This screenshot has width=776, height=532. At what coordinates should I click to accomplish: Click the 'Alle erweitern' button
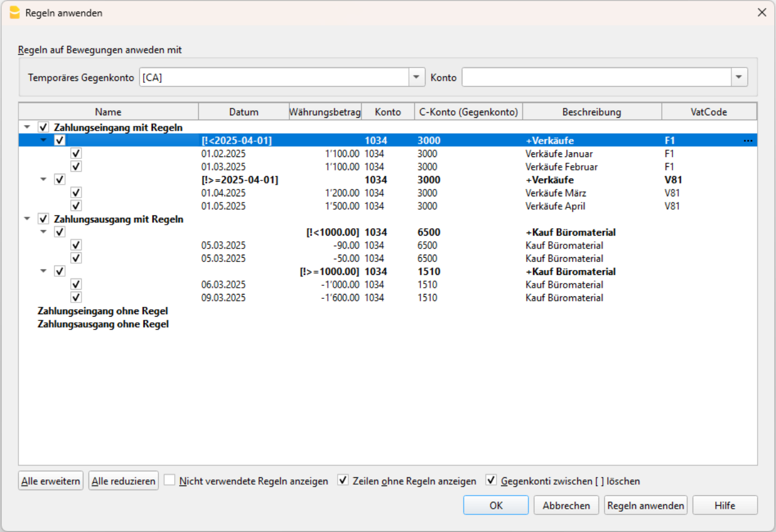tap(50, 481)
